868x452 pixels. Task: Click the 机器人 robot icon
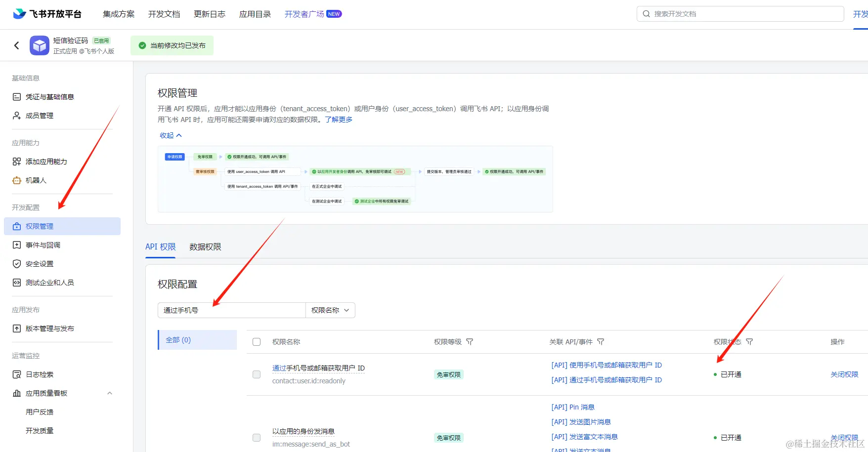point(17,180)
